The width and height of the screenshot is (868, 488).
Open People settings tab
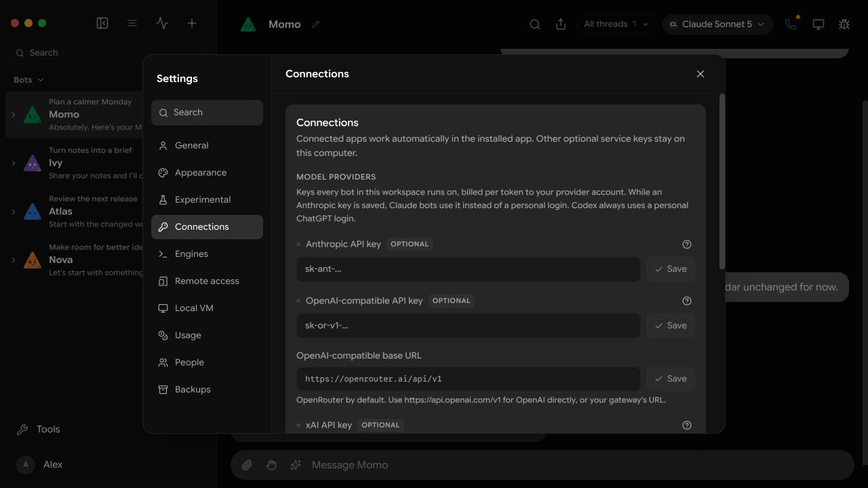[207, 362]
